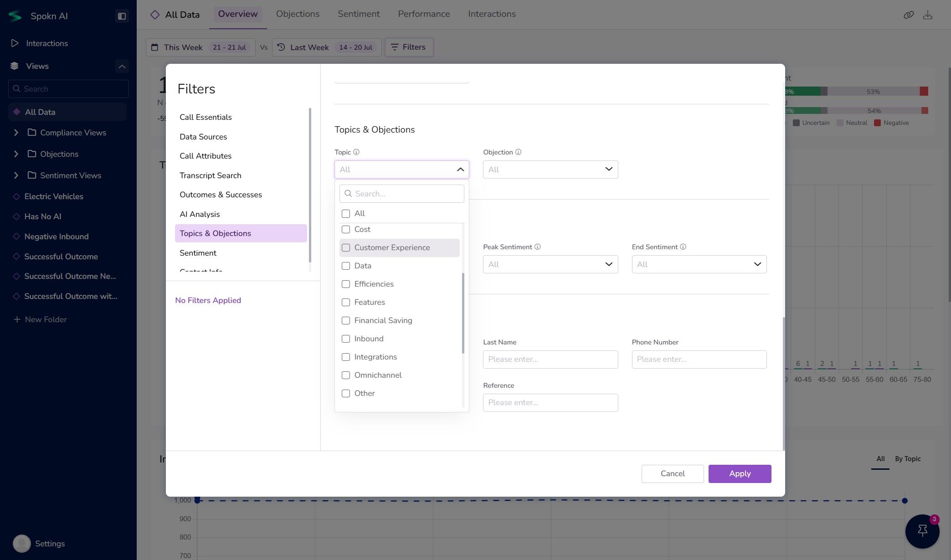The image size is (951, 560).
Task: Click the Topic info icon
Action: pyautogui.click(x=356, y=152)
